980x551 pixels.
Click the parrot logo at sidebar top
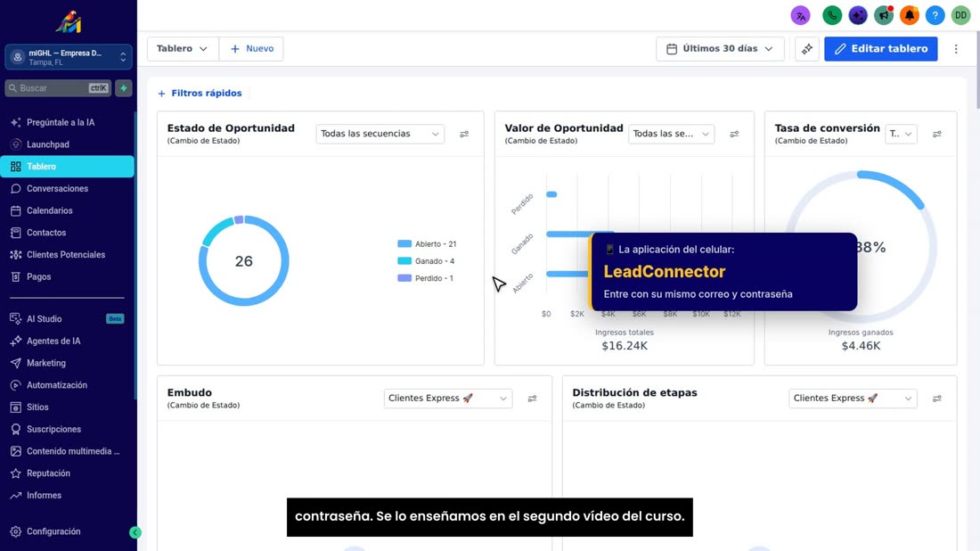(x=69, y=22)
